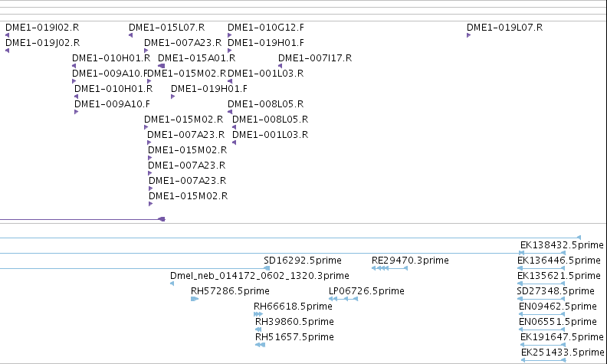Pick the DME1-010G12.F label

(266, 28)
